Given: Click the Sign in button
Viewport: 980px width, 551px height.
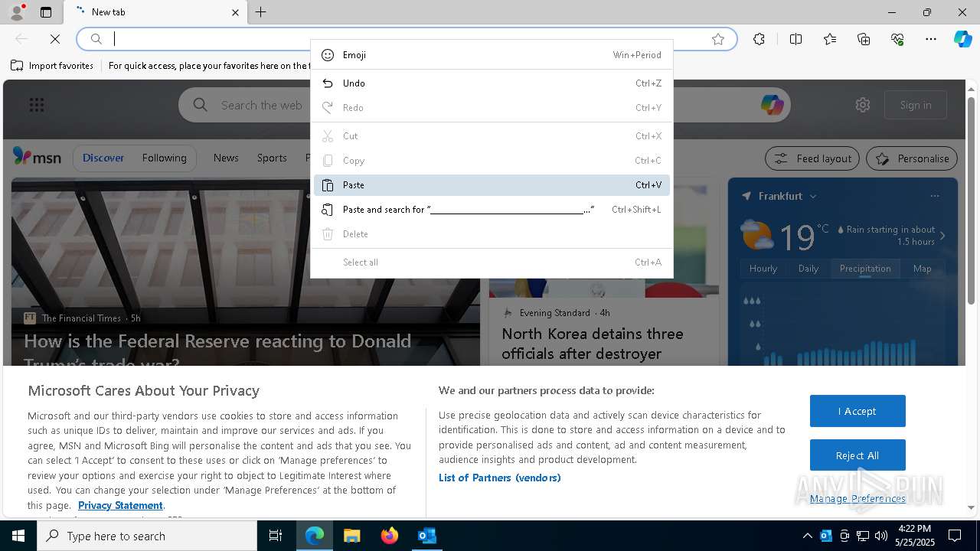Looking at the screenshot, I should point(916,105).
